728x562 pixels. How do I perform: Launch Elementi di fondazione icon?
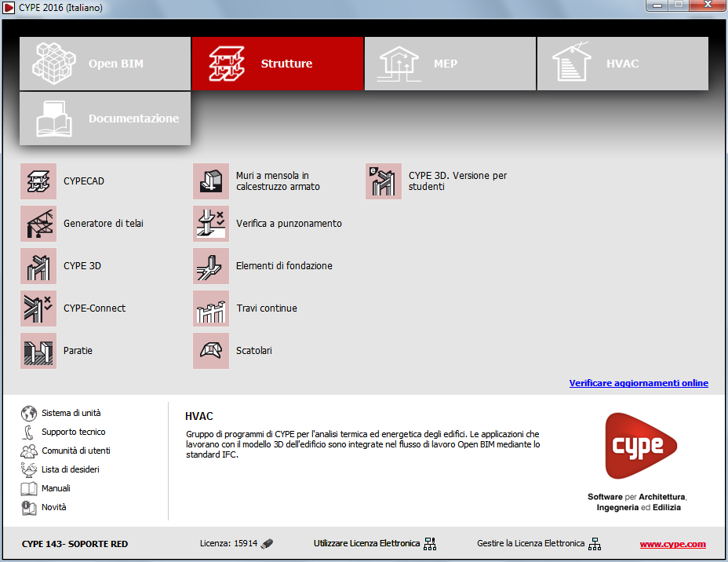(211, 265)
